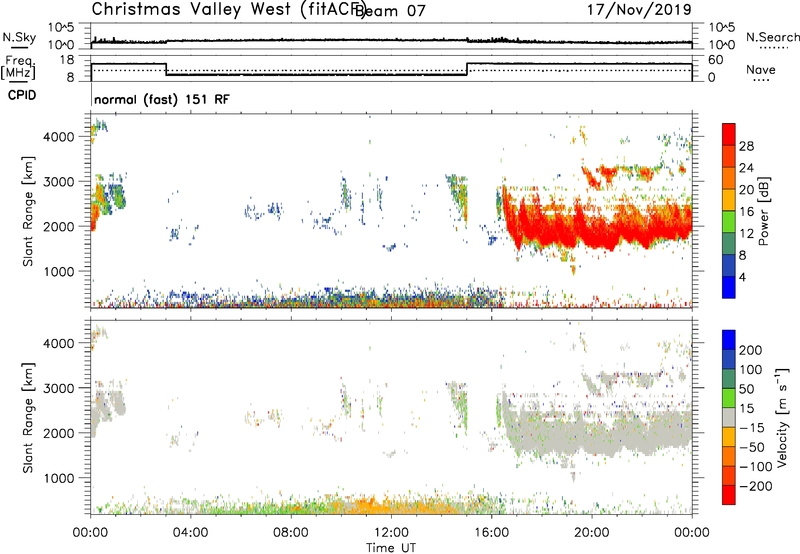Click the '12:00' time axis tick label
This screenshot has width=800, height=554.
pyautogui.click(x=391, y=533)
